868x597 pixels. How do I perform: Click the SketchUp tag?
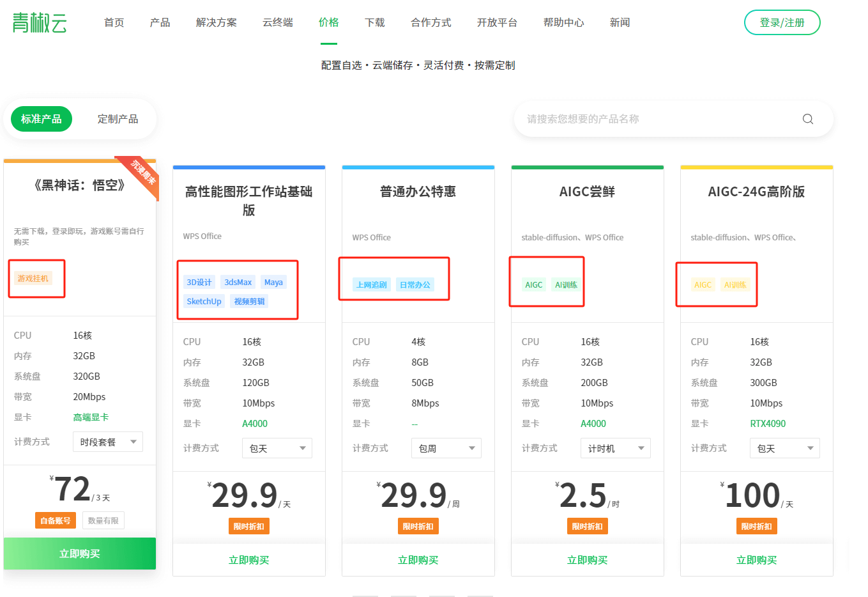coord(204,301)
